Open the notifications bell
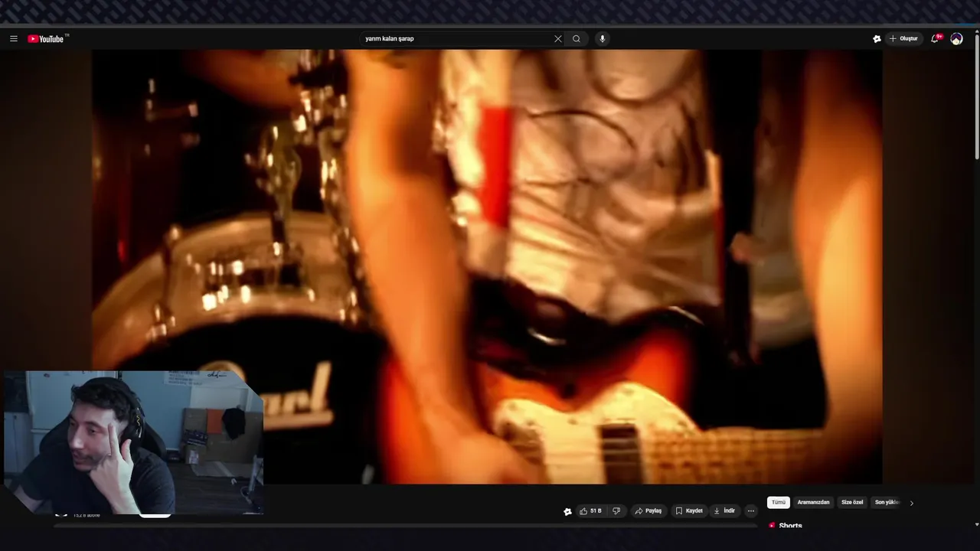 pyautogui.click(x=935, y=39)
